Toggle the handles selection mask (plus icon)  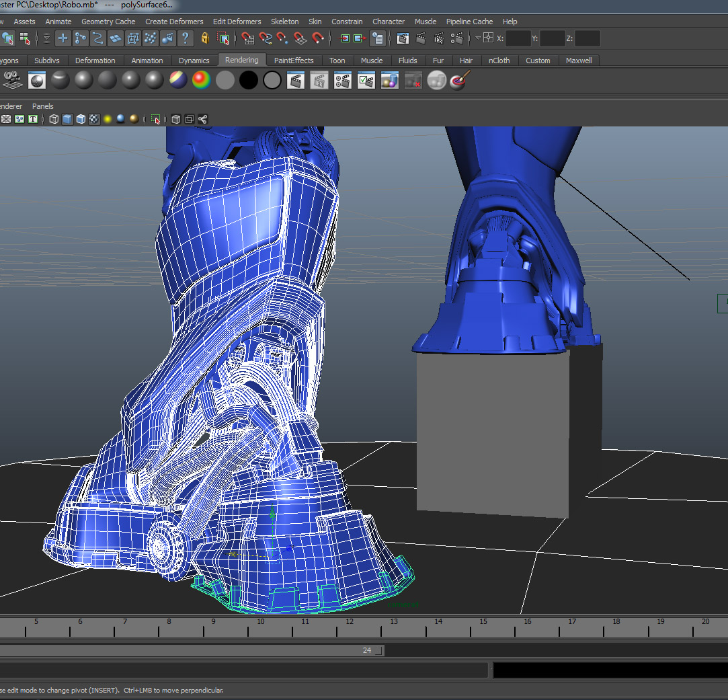coord(63,38)
